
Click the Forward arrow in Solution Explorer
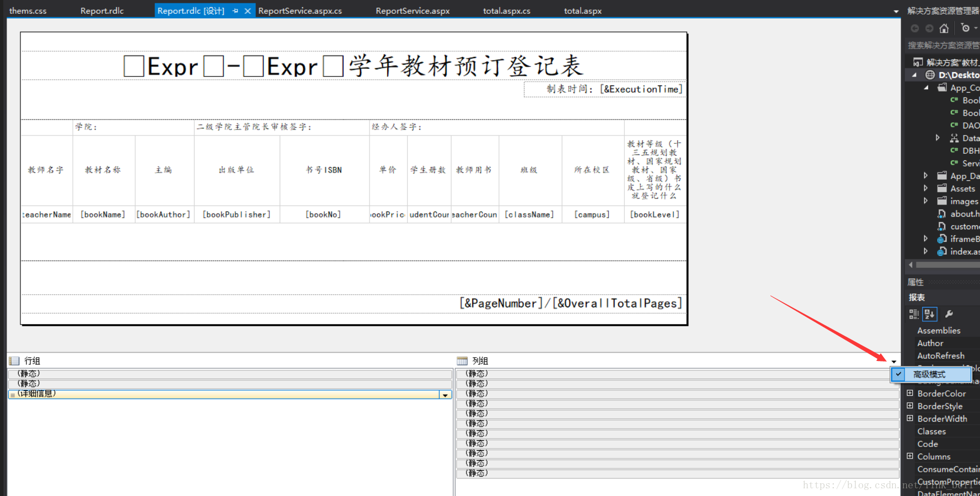pos(929,28)
